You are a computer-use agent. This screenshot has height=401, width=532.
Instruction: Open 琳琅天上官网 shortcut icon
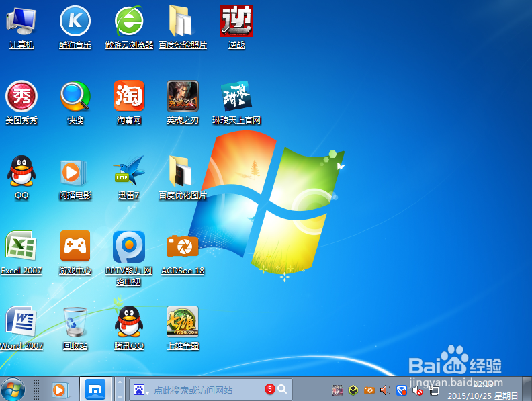point(236,96)
